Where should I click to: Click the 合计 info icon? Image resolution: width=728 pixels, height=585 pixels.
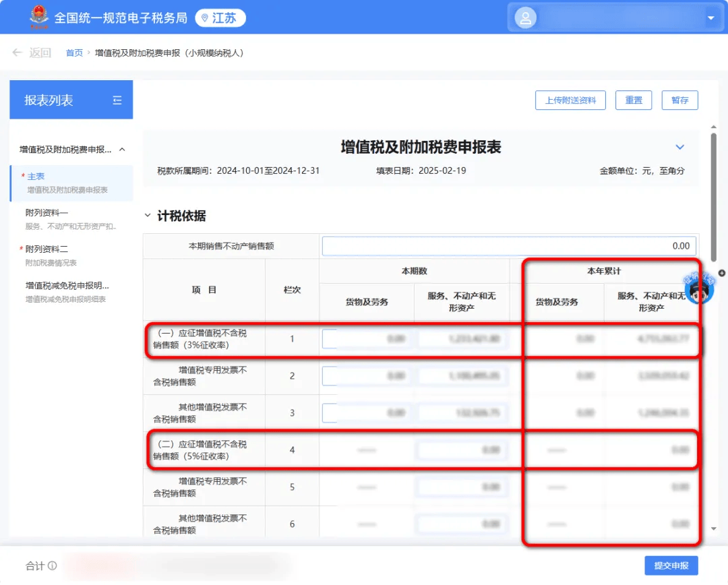coord(53,566)
